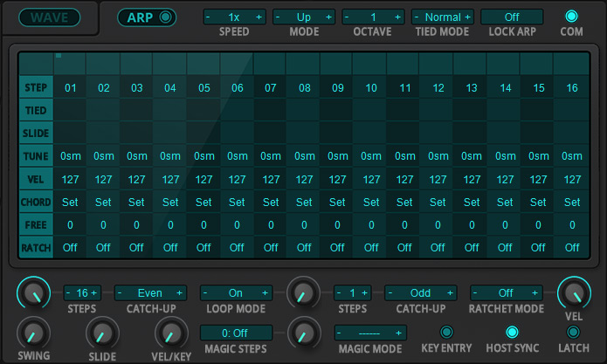Open the Loop Mode selector showing On
Screen dimensions: 607x364
(237, 293)
